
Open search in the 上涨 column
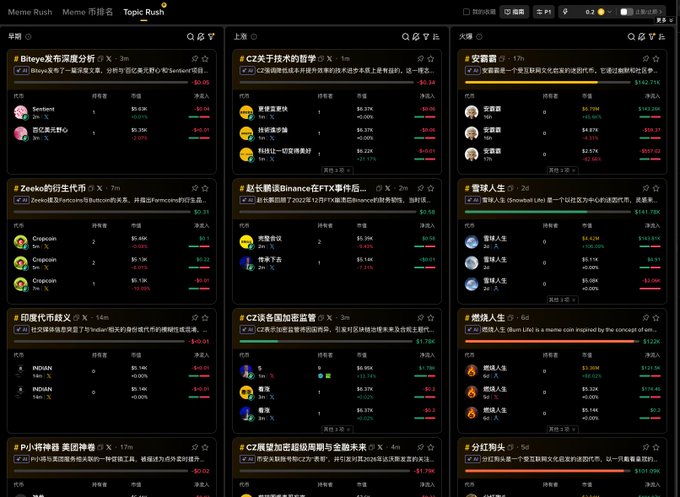pos(405,37)
